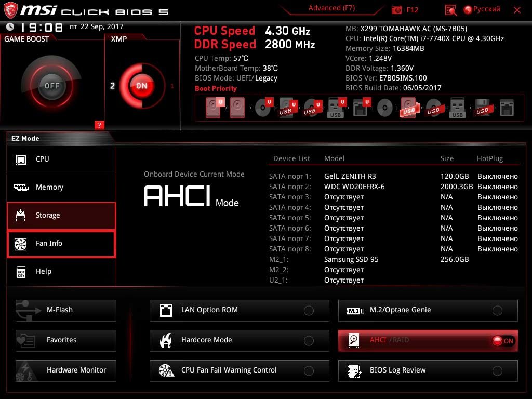This screenshot has height=399, width=532.
Task: Select the highlighted legacy USB hard disk icon
Action: tap(410, 108)
